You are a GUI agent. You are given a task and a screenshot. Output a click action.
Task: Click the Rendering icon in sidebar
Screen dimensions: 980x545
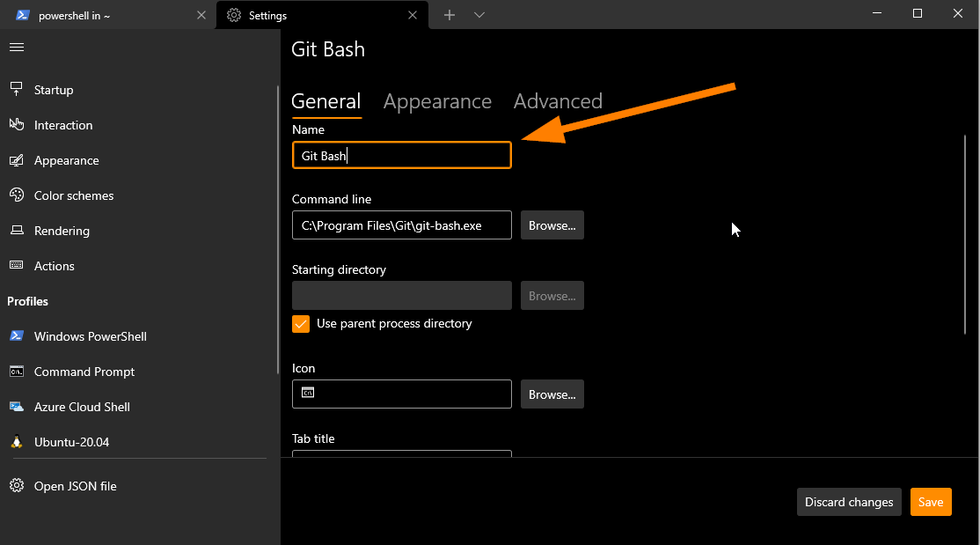[17, 231]
